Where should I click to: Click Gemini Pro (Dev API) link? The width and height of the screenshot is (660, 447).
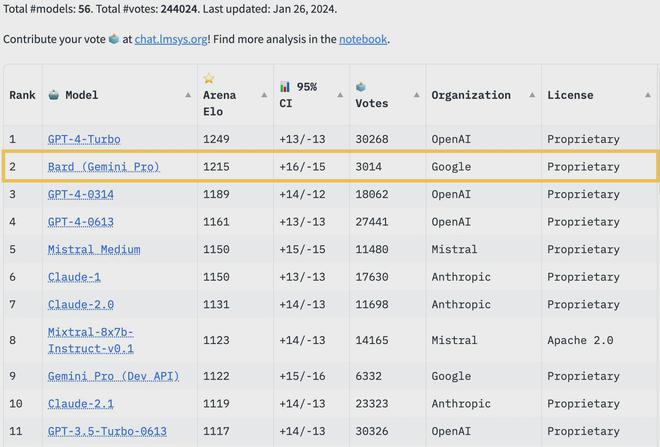pyautogui.click(x=113, y=376)
